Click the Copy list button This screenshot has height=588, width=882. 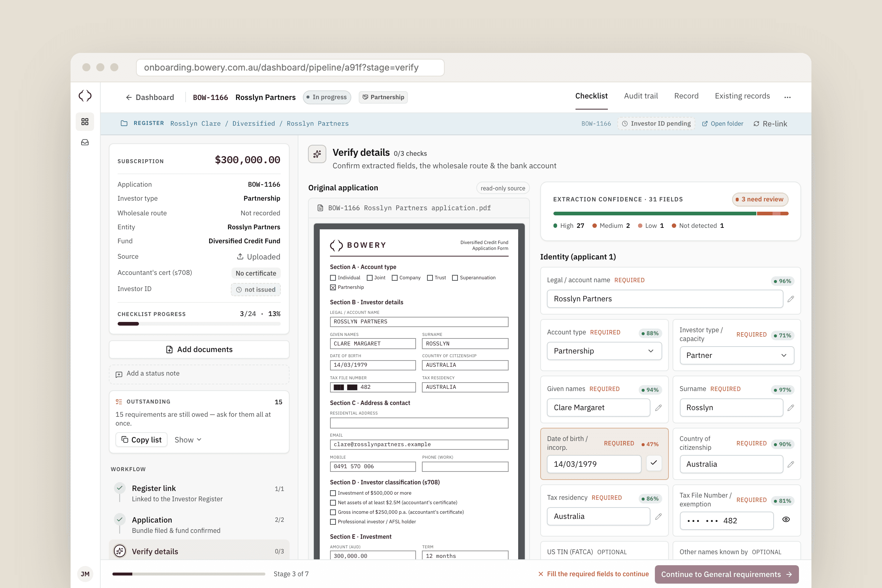tap(141, 440)
